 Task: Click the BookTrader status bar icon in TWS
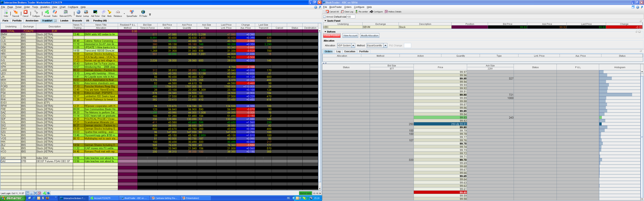[x=48, y=193]
